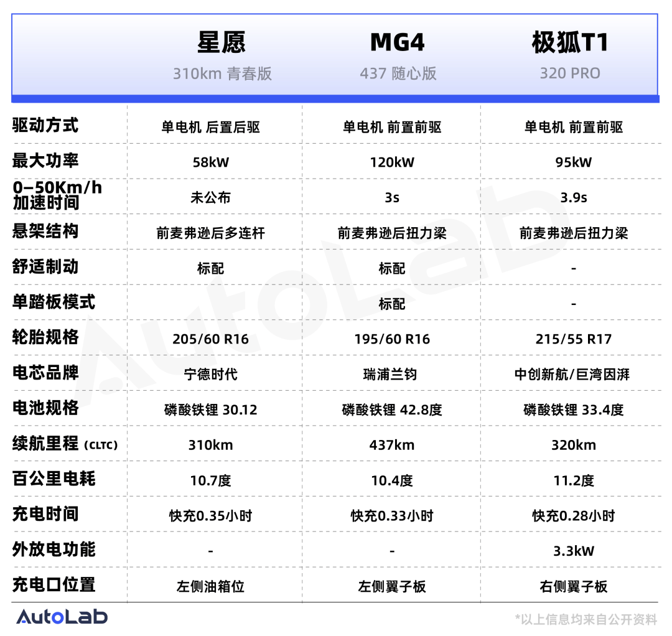The image size is (672, 636).
Task: Click the 快充0.28小时 charging time cell
Action: 573,516
